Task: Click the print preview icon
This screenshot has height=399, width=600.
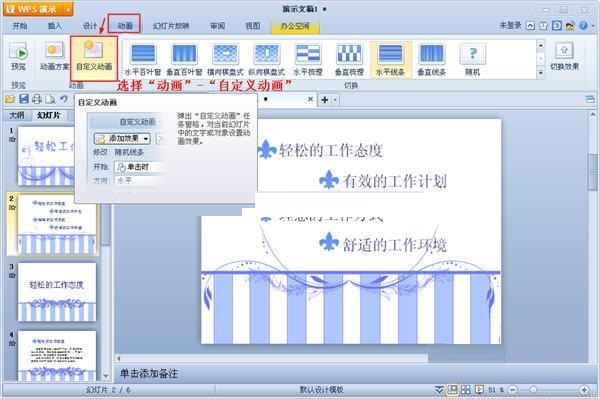Action: pyautogui.click(x=50, y=99)
